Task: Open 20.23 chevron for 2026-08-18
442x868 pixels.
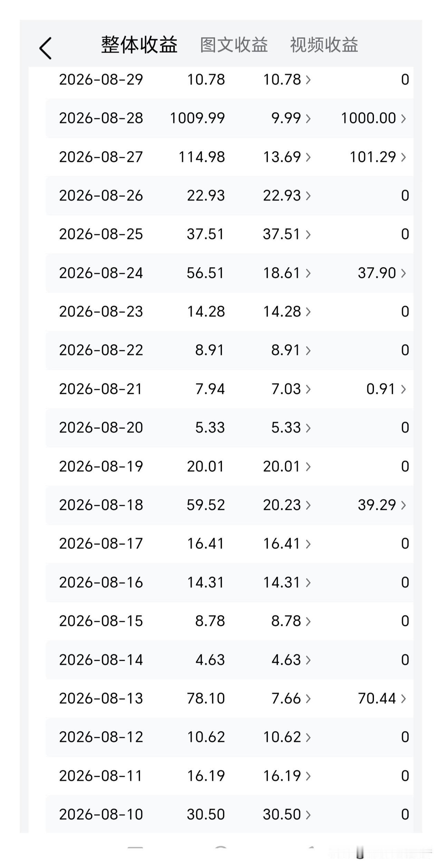Action: click(308, 505)
